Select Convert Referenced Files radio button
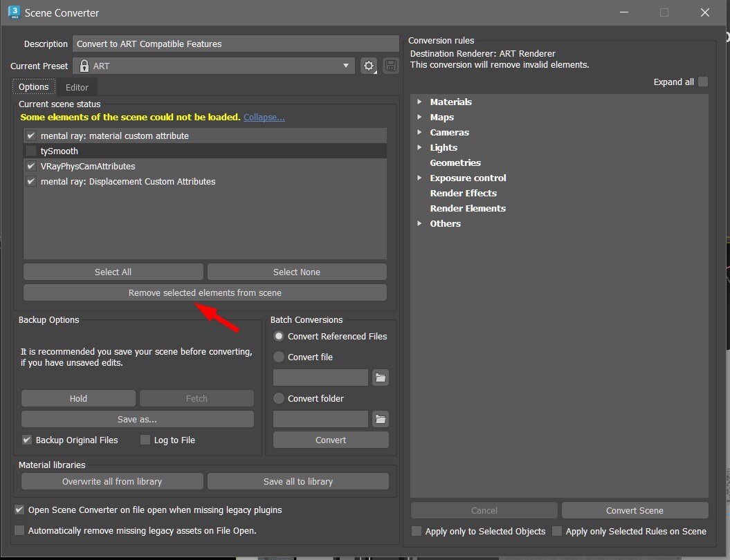The image size is (730, 560). click(278, 336)
